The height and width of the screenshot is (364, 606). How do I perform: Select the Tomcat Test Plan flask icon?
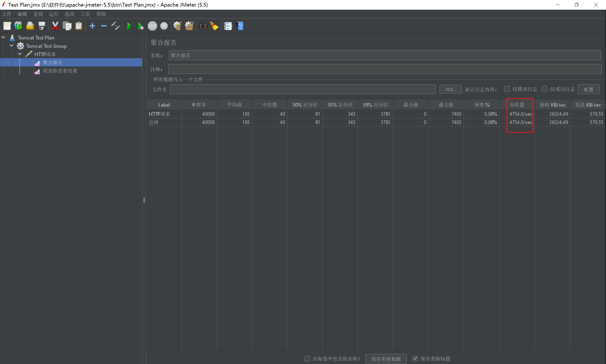click(x=12, y=38)
